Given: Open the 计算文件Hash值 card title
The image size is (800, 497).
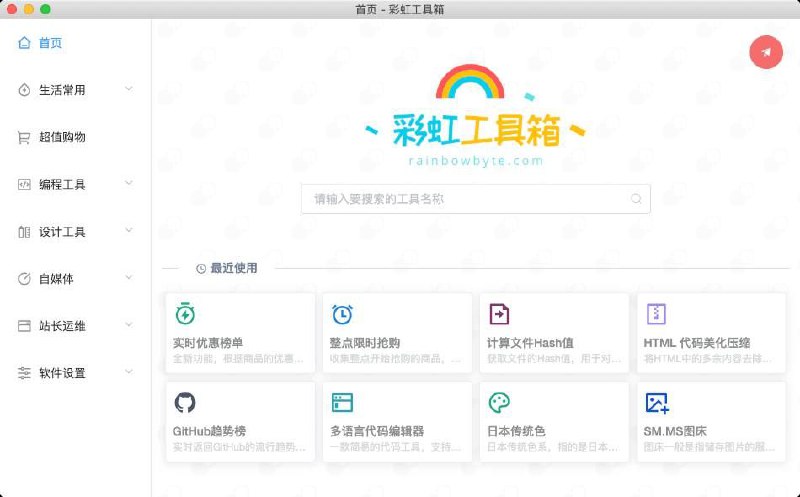Looking at the screenshot, I should 530,343.
